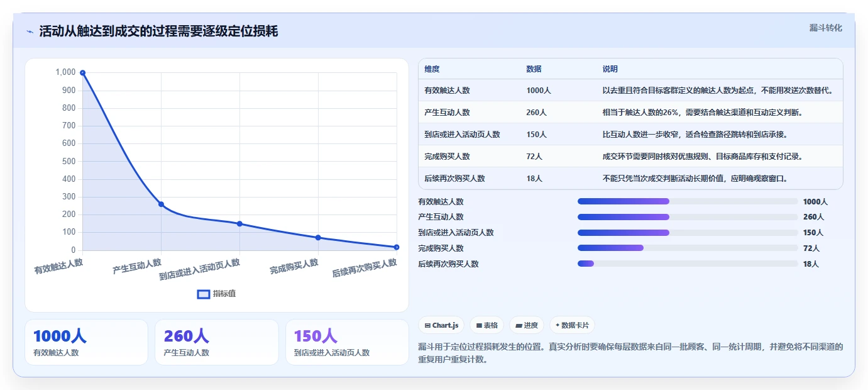Click the description starting 不能只凭当次成交
The height and width of the screenshot is (390, 868).
695,179
